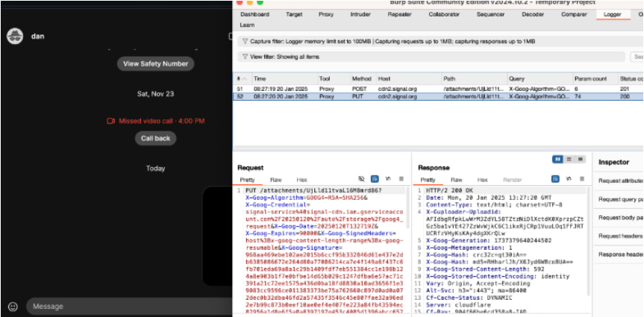Viewport: 644px width, 317px height.
Task: Select the stacked horizontal layout icon
Action: coord(569,160)
